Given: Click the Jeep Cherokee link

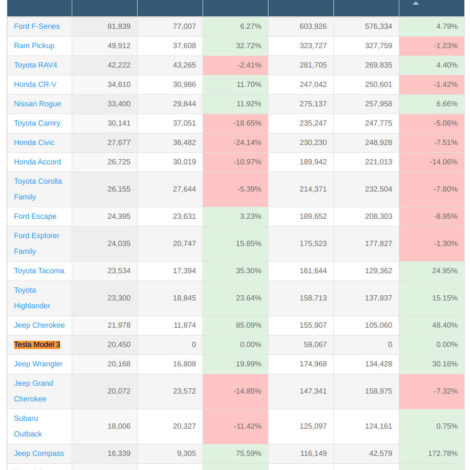Looking at the screenshot, I should (39, 325).
